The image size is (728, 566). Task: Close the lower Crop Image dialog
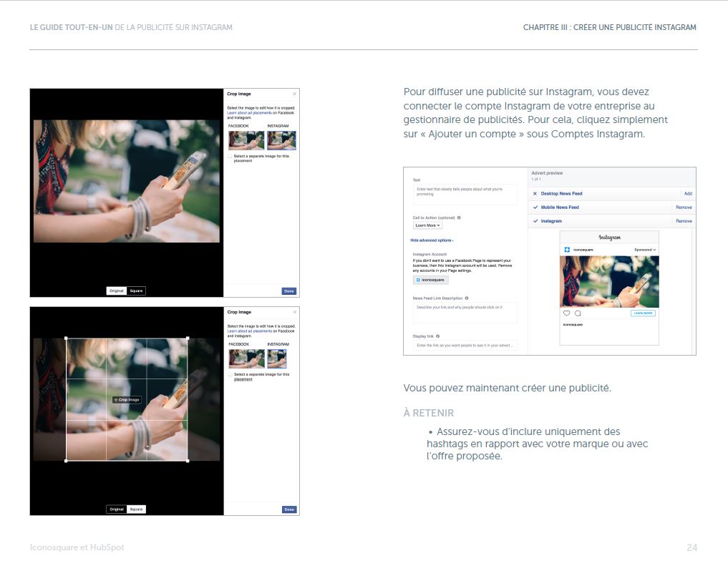pyautogui.click(x=295, y=312)
